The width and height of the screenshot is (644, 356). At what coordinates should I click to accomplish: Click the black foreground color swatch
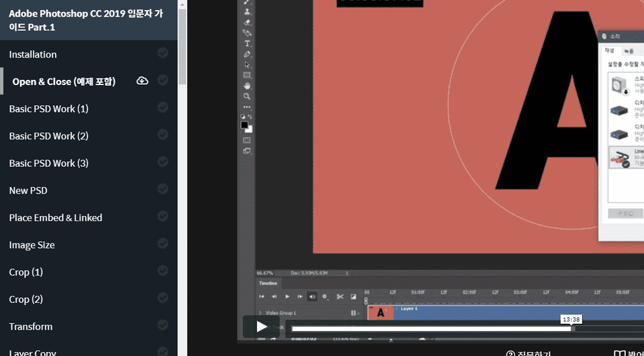point(244,125)
